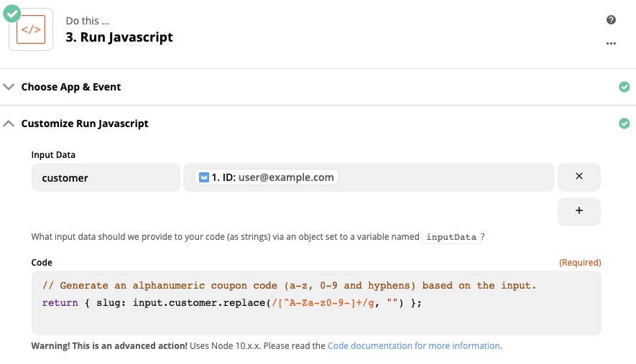Viewport: 636px width, 364px height.
Task: Open the Code documentation link
Action: click(413, 346)
